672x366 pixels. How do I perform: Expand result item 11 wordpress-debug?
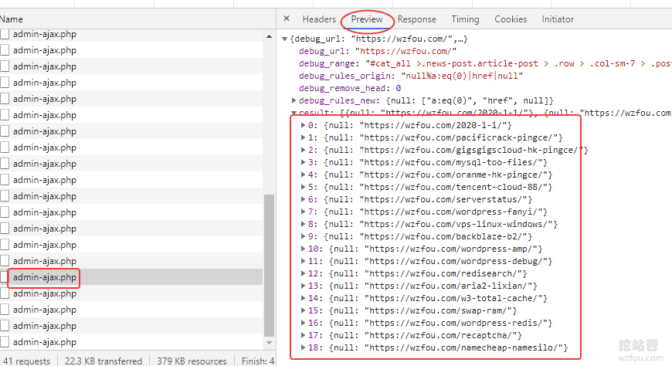(303, 261)
